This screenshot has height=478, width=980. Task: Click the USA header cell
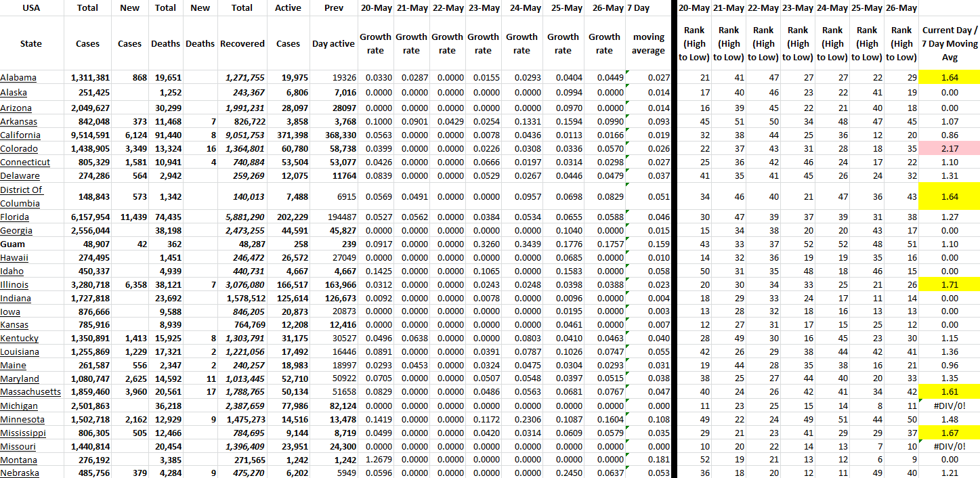[x=31, y=8]
